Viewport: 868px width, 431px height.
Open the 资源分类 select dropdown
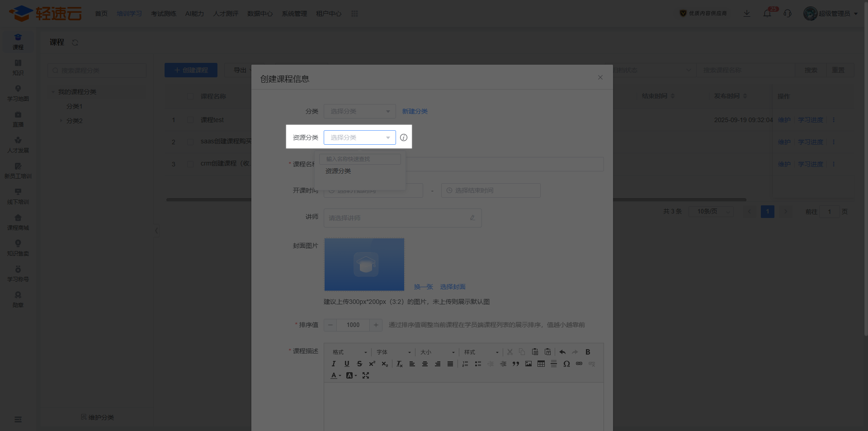coord(359,137)
